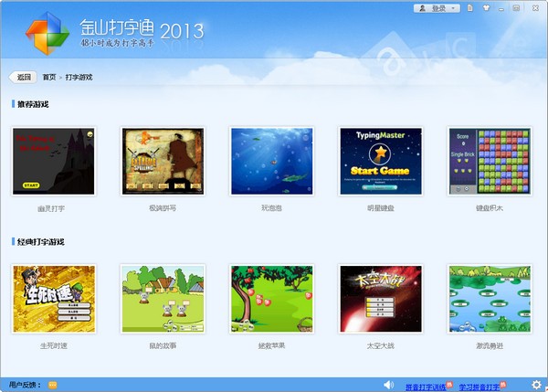Click the 幽灵打字 label
This screenshot has width=548, height=392.
[51, 208]
